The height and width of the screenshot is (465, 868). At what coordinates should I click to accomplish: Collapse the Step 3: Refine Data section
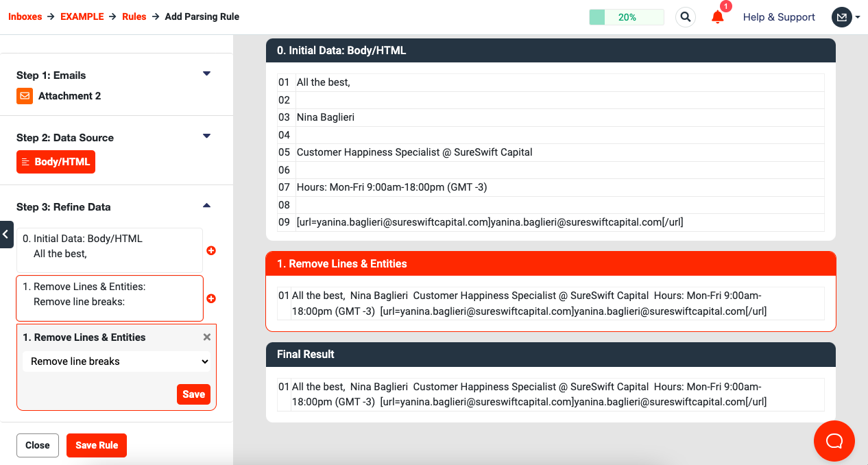tap(206, 206)
